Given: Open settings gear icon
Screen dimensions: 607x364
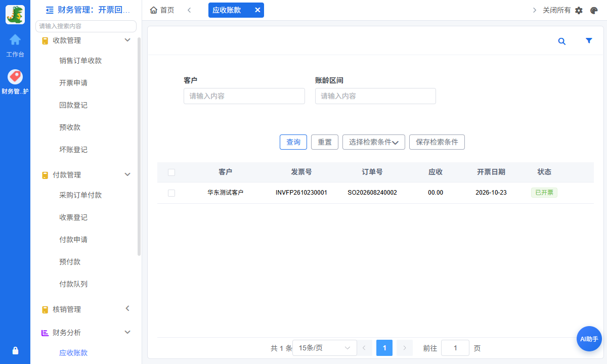Looking at the screenshot, I should tap(579, 10).
